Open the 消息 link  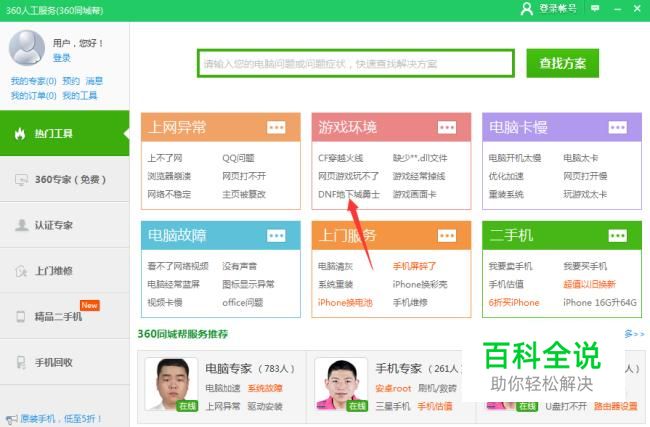[94, 81]
